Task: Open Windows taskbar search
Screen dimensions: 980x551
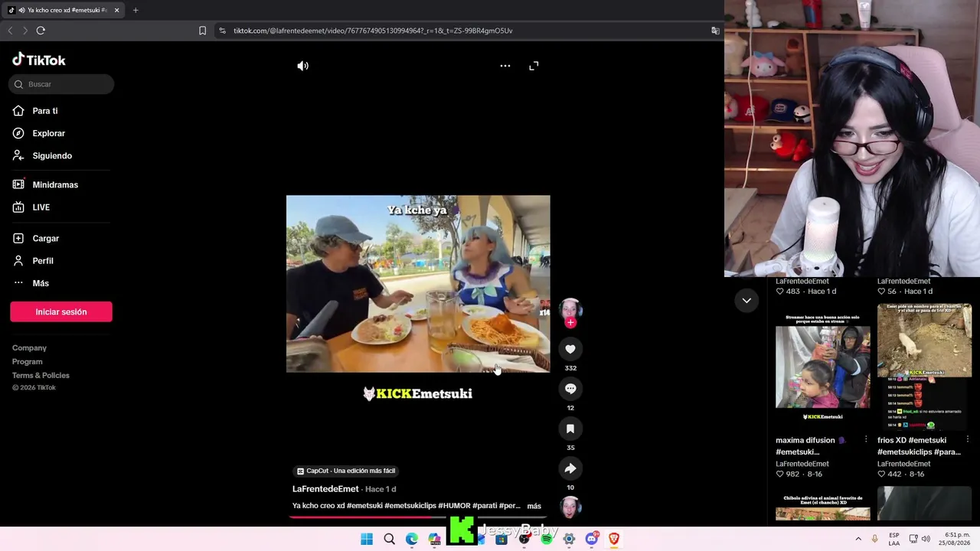Action: pos(389,539)
